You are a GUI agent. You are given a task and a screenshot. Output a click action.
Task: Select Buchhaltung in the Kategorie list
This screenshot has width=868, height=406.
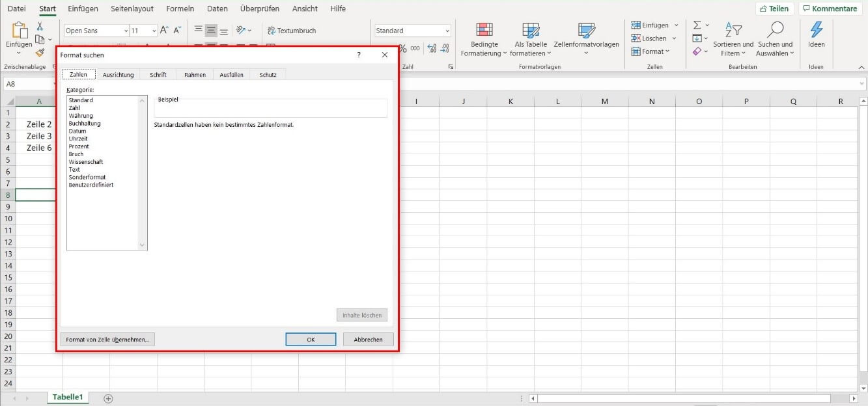(x=85, y=124)
